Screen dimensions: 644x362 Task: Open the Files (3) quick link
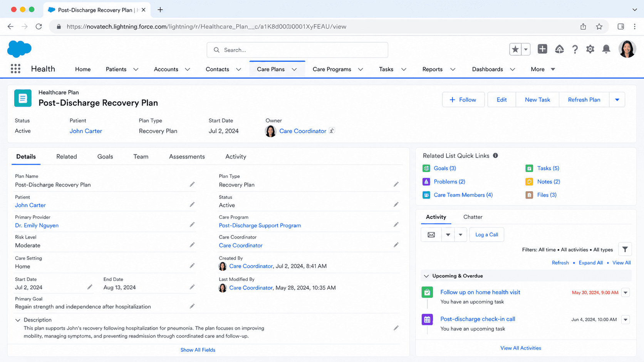coord(547,195)
